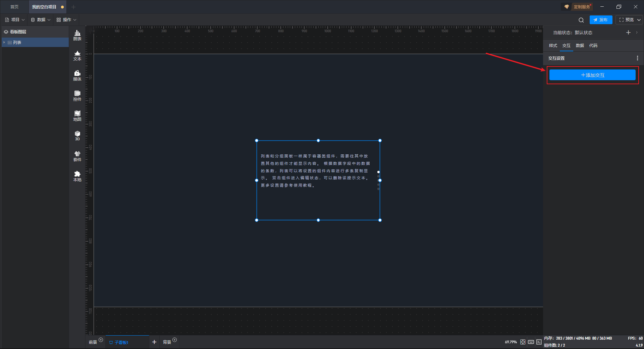Open the 3D components panel
Screen dimensions: 644x349
[x=77, y=136]
